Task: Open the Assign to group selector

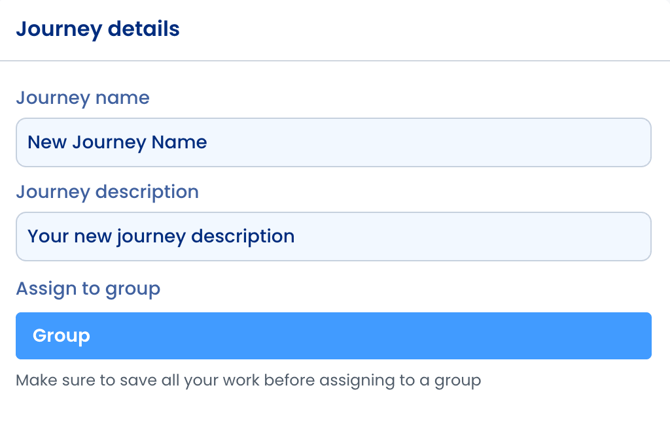Action: click(x=333, y=336)
